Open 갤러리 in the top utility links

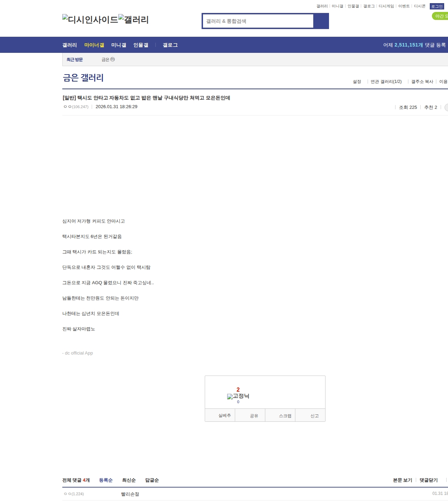click(x=322, y=6)
